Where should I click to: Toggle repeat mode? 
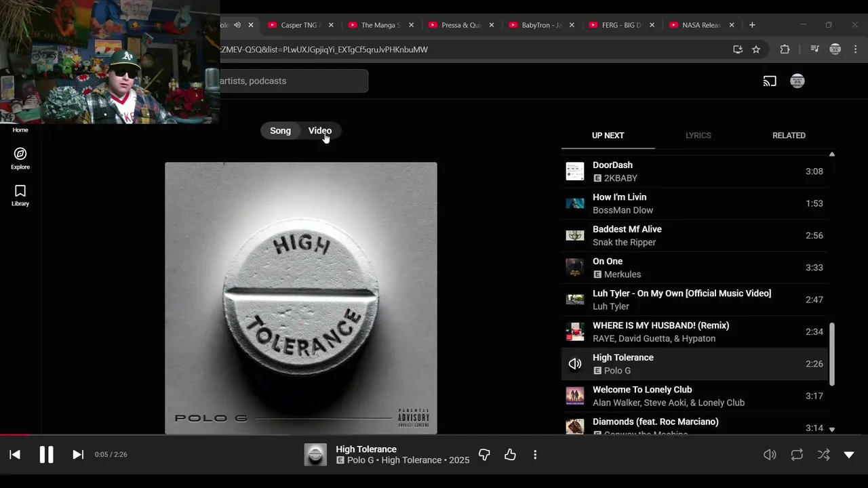pos(797,455)
